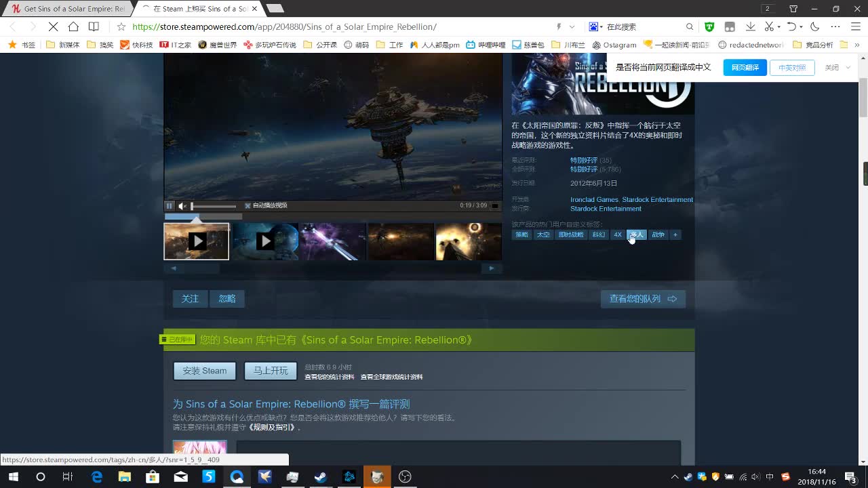Viewport: 868px width, 488px height.
Task: Add a tag with the plus button
Action: (675, 235)
